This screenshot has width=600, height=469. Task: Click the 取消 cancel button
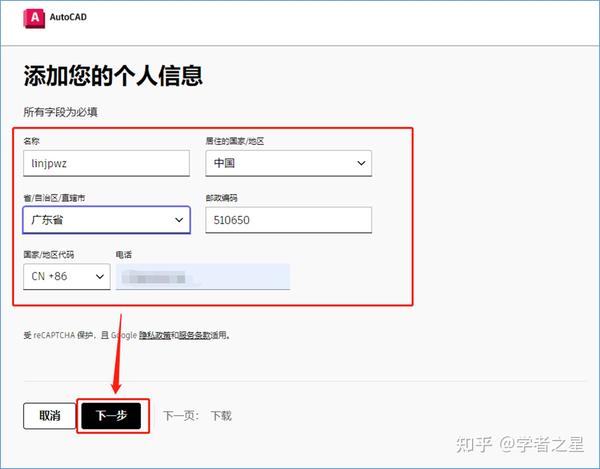[x=50, y=416]
